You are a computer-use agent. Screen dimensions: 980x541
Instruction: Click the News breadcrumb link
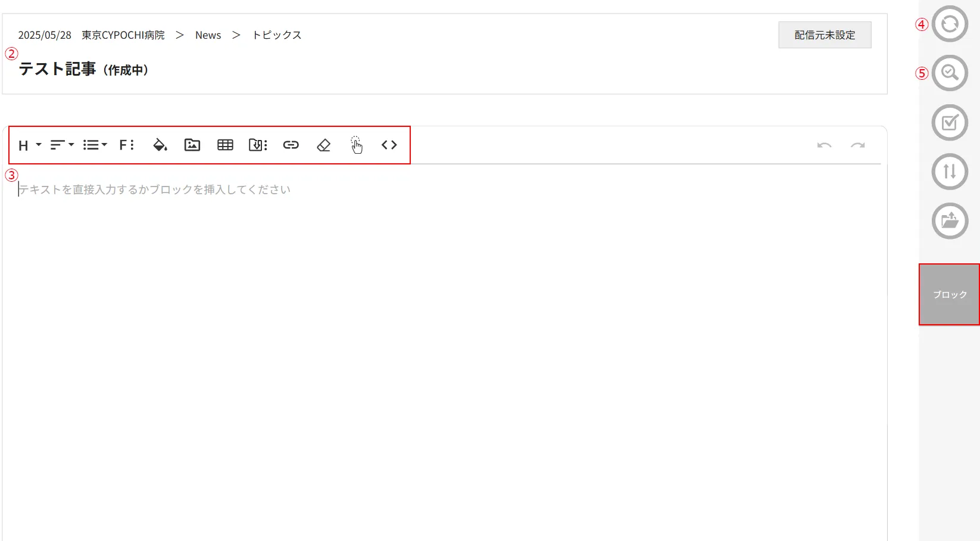click(208, 35)
